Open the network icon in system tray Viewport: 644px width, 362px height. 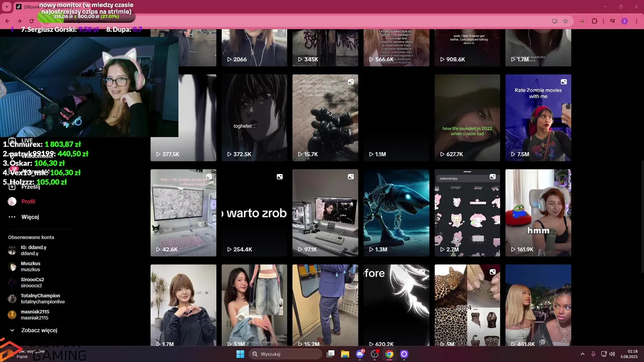[x=604, y=354]
